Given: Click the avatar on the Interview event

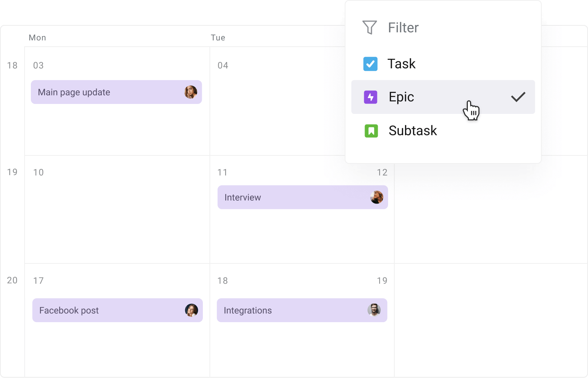Looking at the screenshot, I should click(377, 197).
